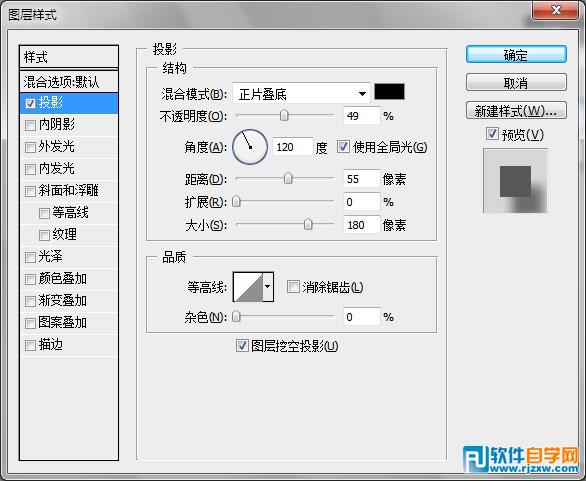Uncheck 图层挖空投影 option
Screen dimensions: 586x481
tap(242, 346)
